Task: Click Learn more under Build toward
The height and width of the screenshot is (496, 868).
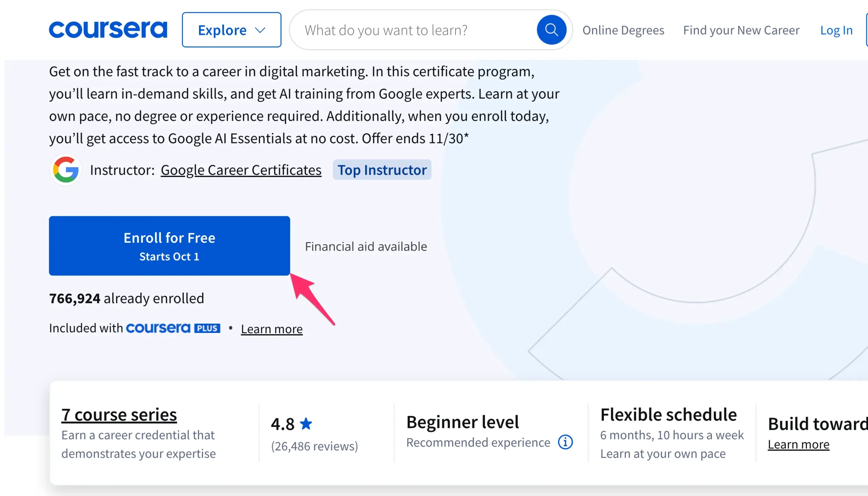Action: pos(798,444)
